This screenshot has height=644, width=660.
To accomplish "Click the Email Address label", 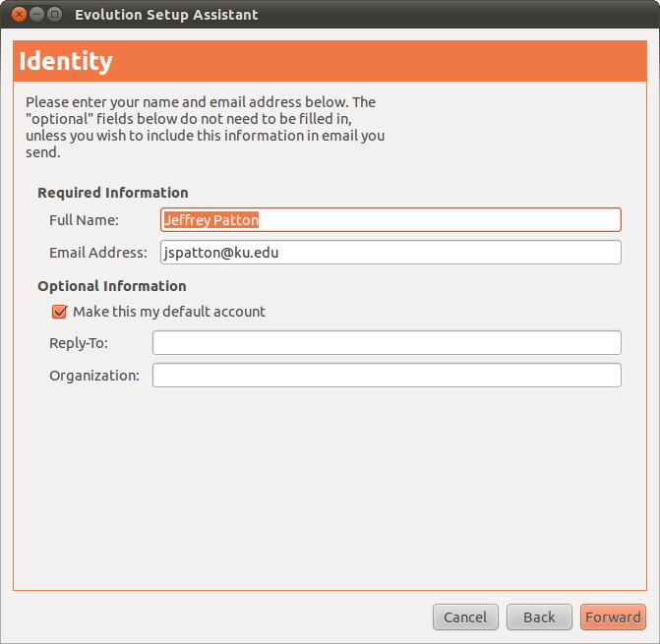I will click(97, 253).
